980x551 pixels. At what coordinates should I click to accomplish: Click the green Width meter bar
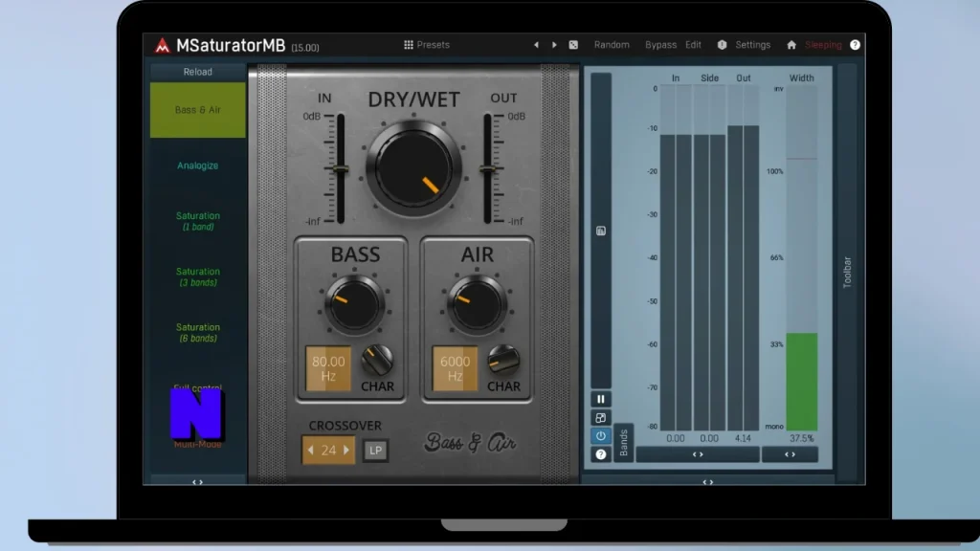[x=802, y=382]
